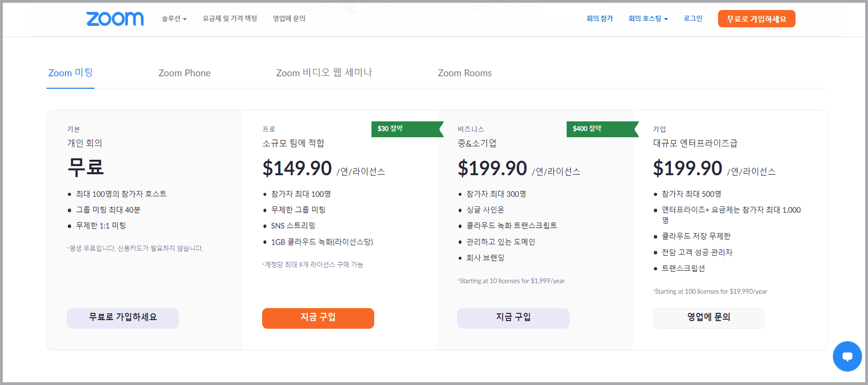
Task: Click the 로그인 link
Action: click(x=693, y=18)
